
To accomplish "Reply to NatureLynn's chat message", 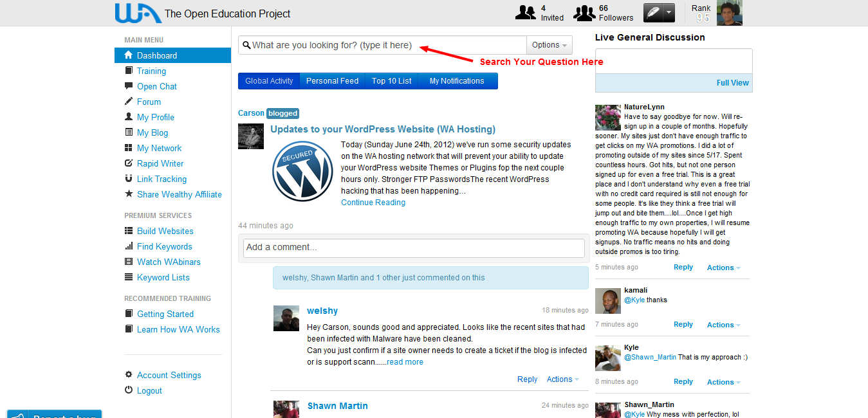I will (683, 268).
